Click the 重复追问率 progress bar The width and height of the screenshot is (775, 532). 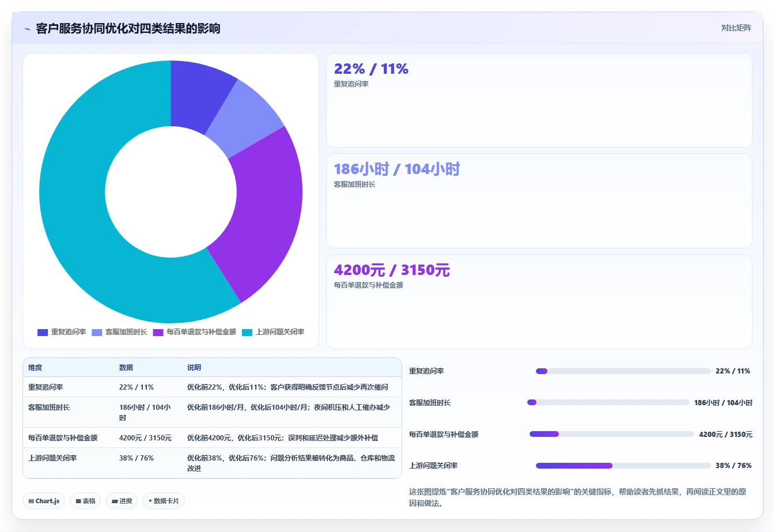623,371
